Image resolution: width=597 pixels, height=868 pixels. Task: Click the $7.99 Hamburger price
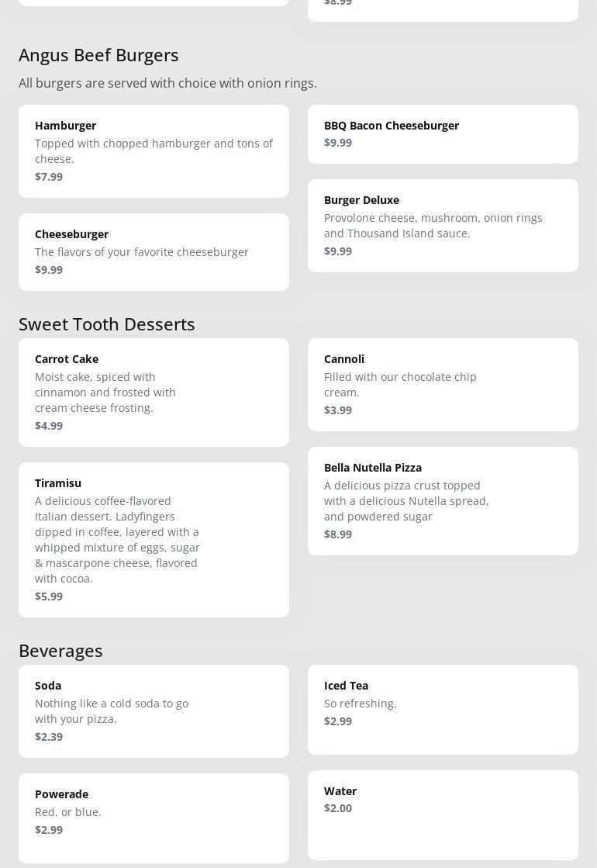pos(49,177)
